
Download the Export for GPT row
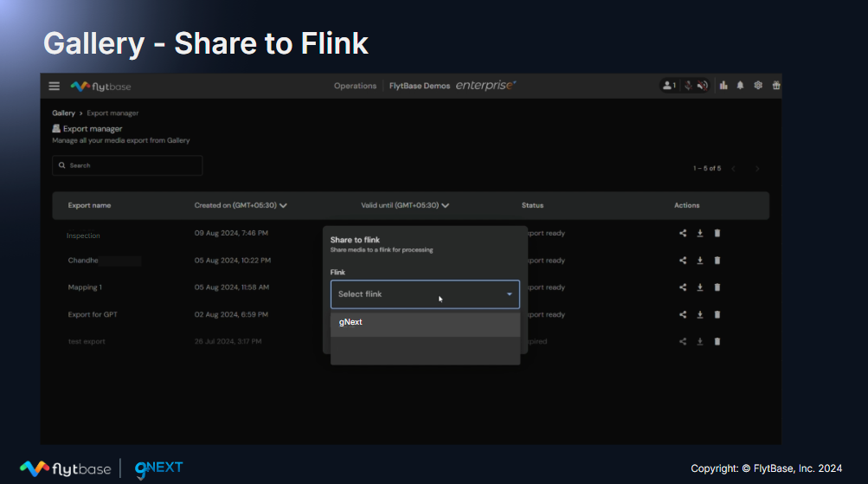coord(700,314)
